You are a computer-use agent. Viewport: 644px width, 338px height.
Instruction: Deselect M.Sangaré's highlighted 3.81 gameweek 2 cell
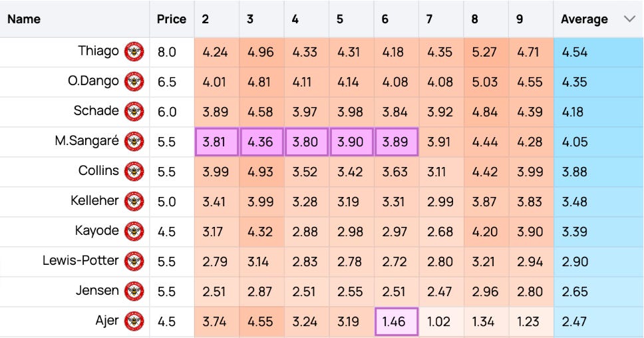click(x=216, y=142)
